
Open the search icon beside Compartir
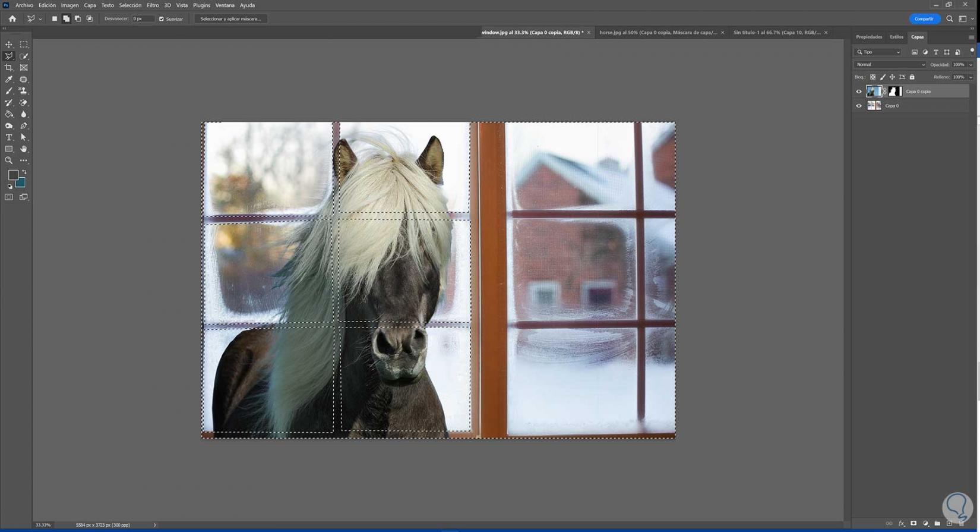[x=950, y=19]
